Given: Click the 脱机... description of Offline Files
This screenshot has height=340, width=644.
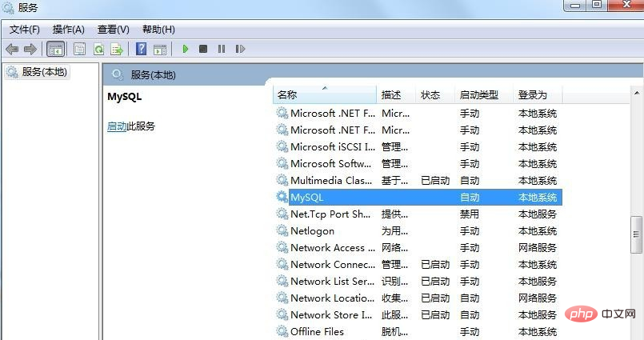Looking at the screenshot, I should point(394,332).
